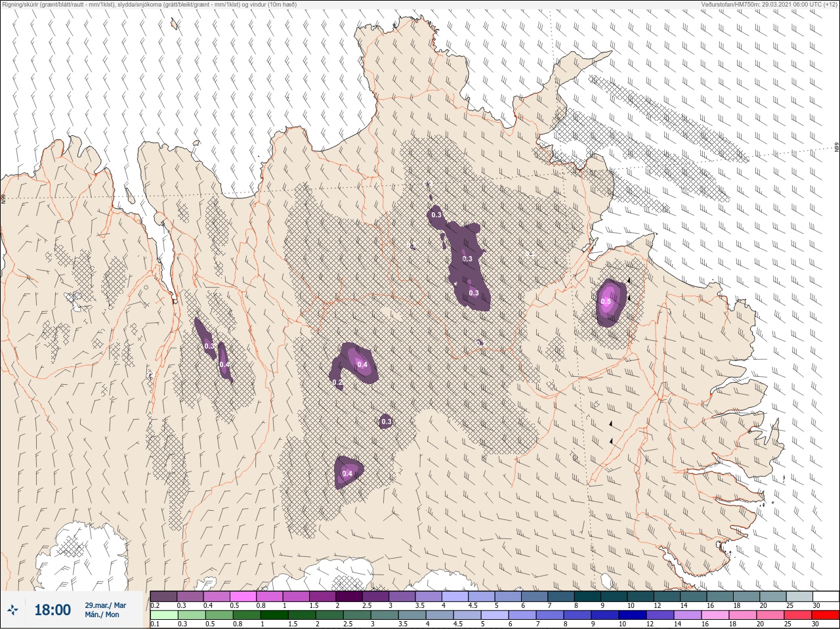Click the weekday text 'Mán./ Mon'
The image size is (840, 629).
(102, 615)
